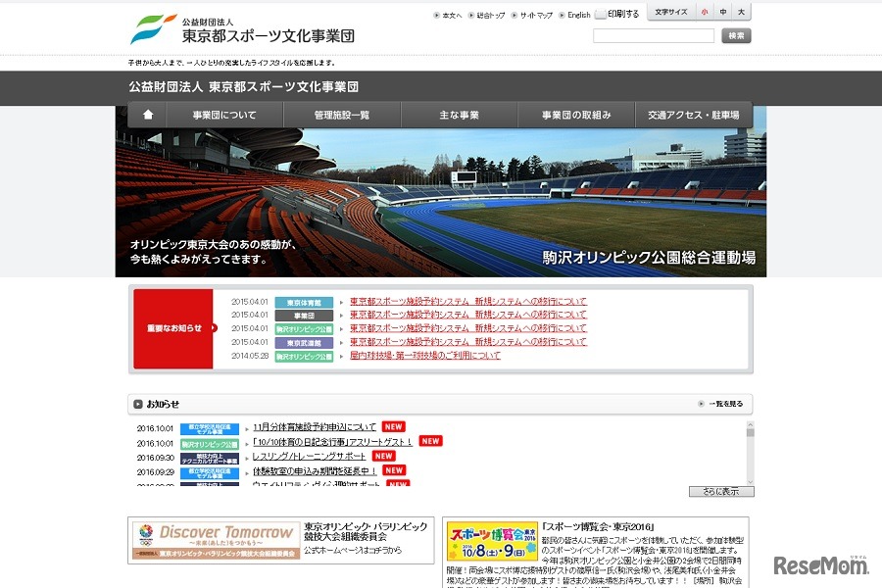Screen dimensions: 882x588
Task: Click the 東京都スポーツ文化事業団 logo
Action: coord(245,26)
